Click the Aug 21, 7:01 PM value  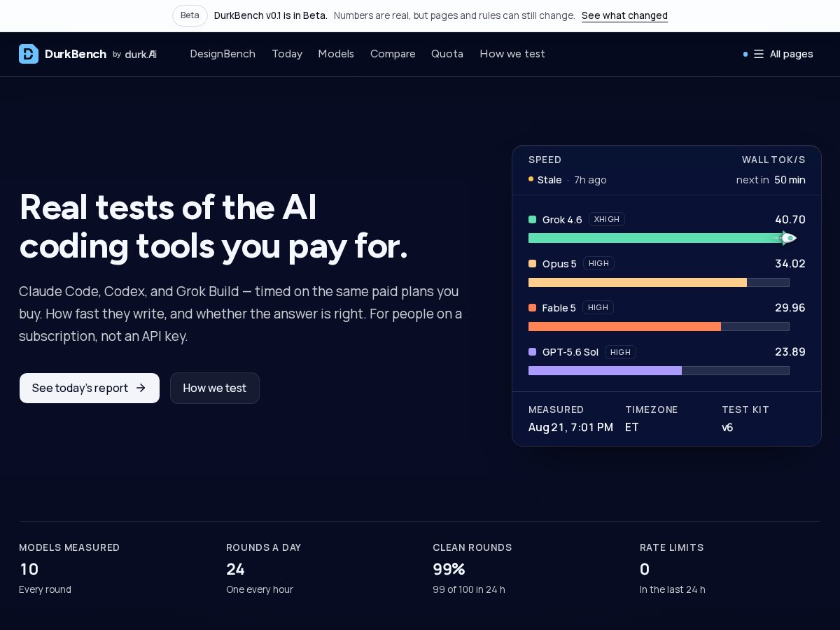click(570, 427)
